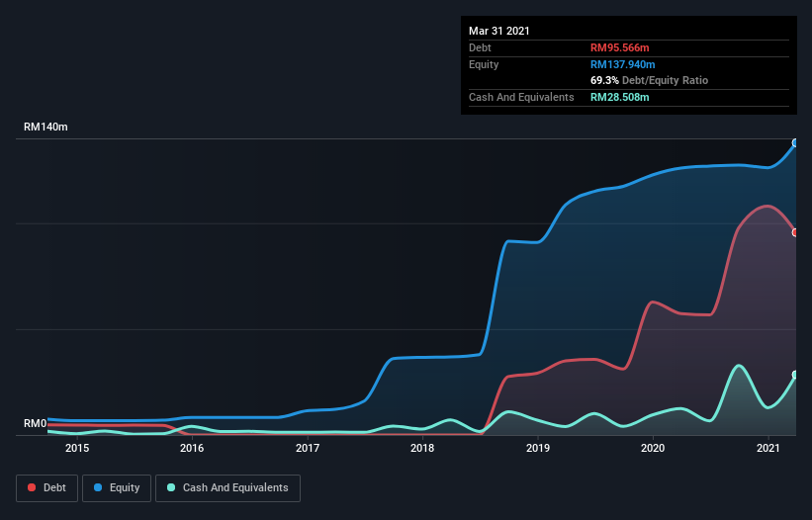This screenshot has height=520, width=812.
Task: Select the 2021 x-axis label
Action: click(x=768, y=448)
